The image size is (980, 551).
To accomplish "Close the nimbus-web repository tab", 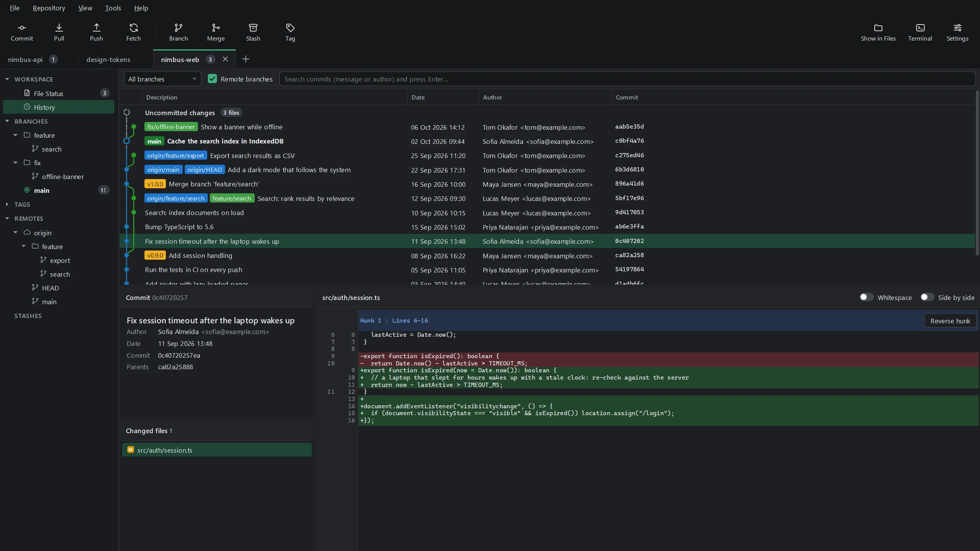I will click(x=225, y=59).
